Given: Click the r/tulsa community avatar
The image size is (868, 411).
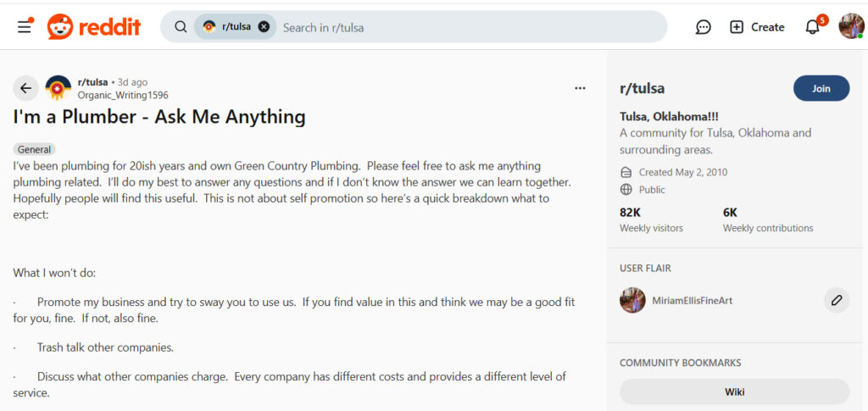Looking at the screenshot, I should click(x=58, y=88).
